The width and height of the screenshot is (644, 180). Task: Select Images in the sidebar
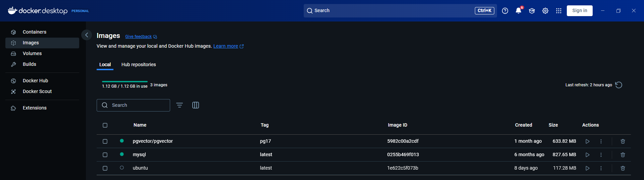42,43
